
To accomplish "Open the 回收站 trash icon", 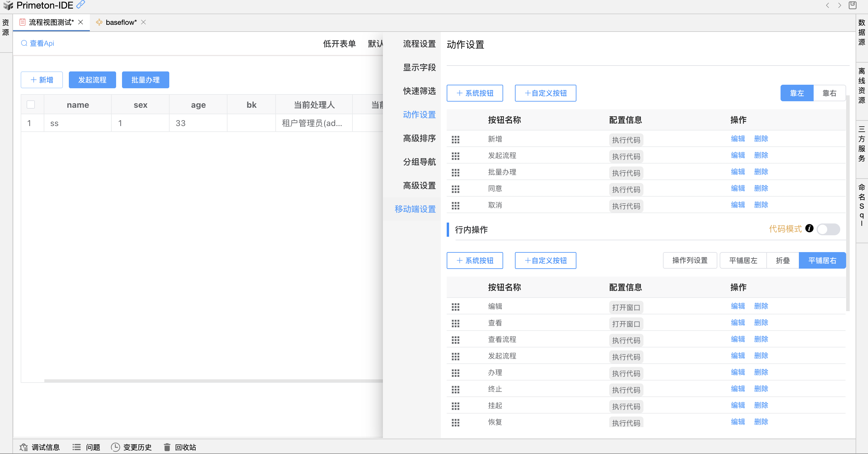I will point(167,447).
